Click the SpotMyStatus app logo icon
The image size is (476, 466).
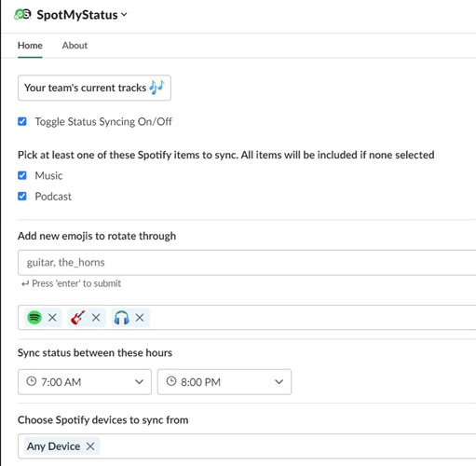[x=22, y=14]
